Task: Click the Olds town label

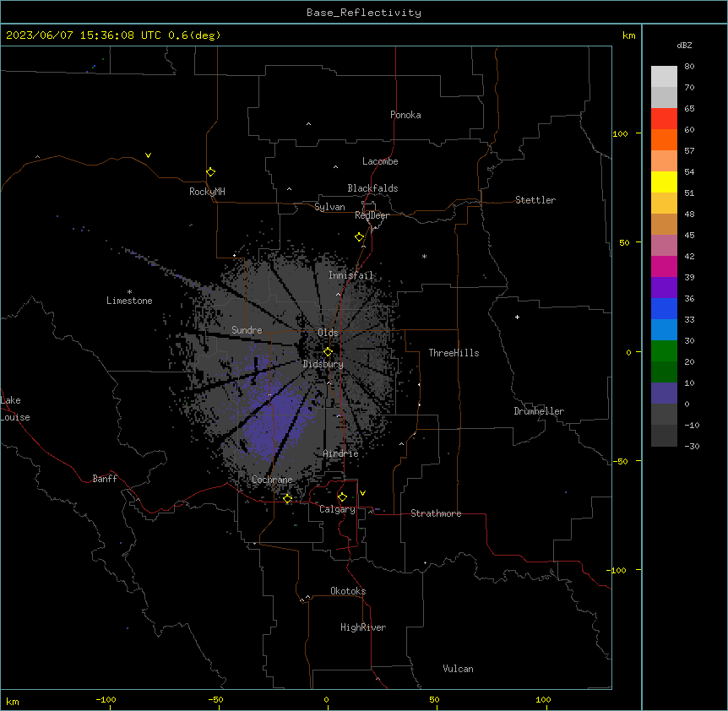Action: click(x=328, y=333)
